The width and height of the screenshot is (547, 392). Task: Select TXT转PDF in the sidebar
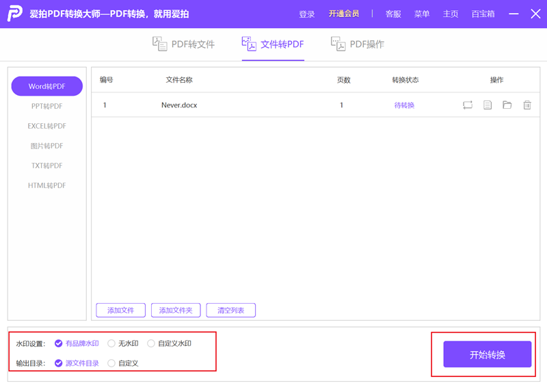click(x=47, y=166)
